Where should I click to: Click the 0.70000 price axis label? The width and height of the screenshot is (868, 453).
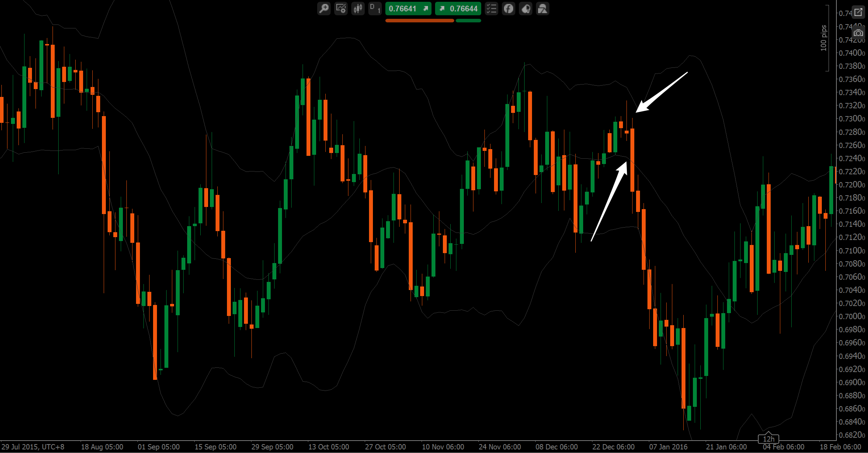852,316
